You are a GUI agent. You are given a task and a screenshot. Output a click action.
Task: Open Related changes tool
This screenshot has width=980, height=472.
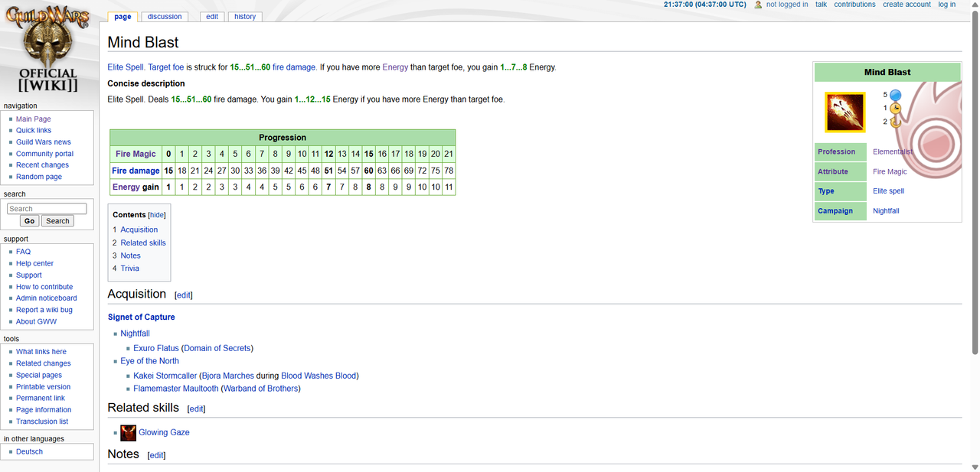[44, 363]
